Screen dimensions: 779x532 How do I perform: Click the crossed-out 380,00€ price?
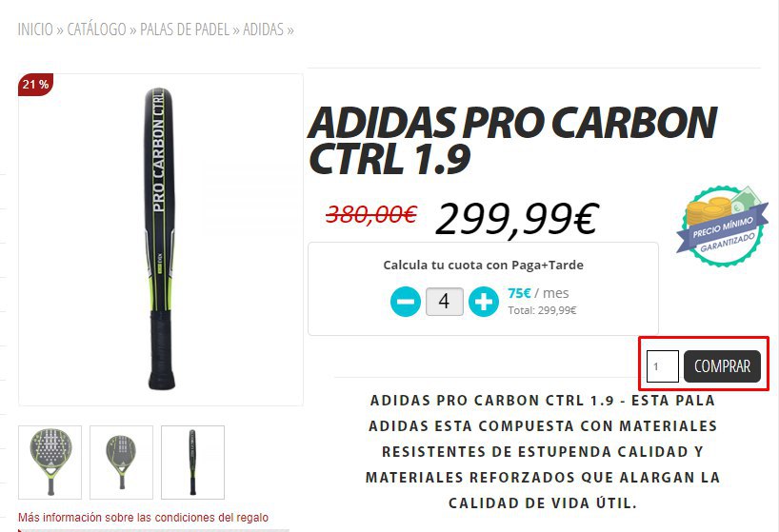pos(371,215)
